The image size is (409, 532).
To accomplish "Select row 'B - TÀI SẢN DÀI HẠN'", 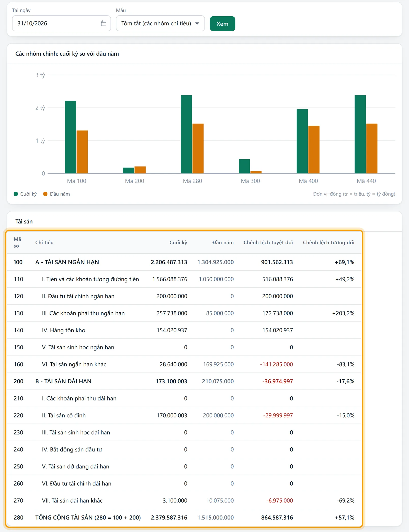I will click(184, 381).
